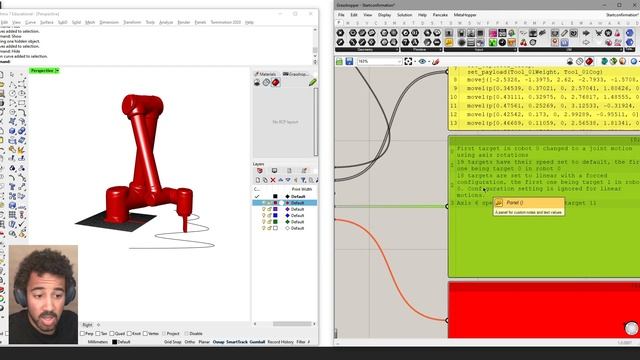Zoom extents icon on the Grasshopper canvas toolbar

[408, 61]
